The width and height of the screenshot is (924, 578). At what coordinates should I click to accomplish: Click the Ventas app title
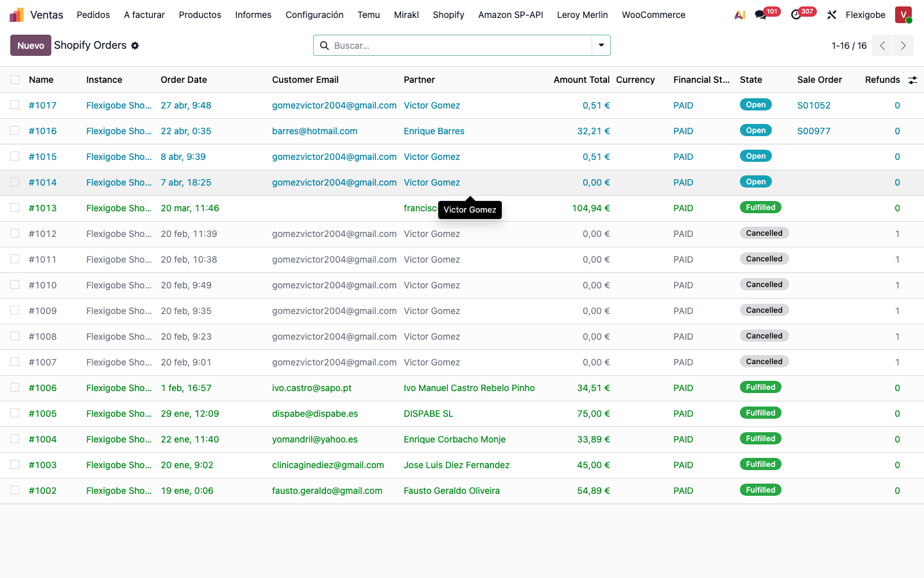47,15
